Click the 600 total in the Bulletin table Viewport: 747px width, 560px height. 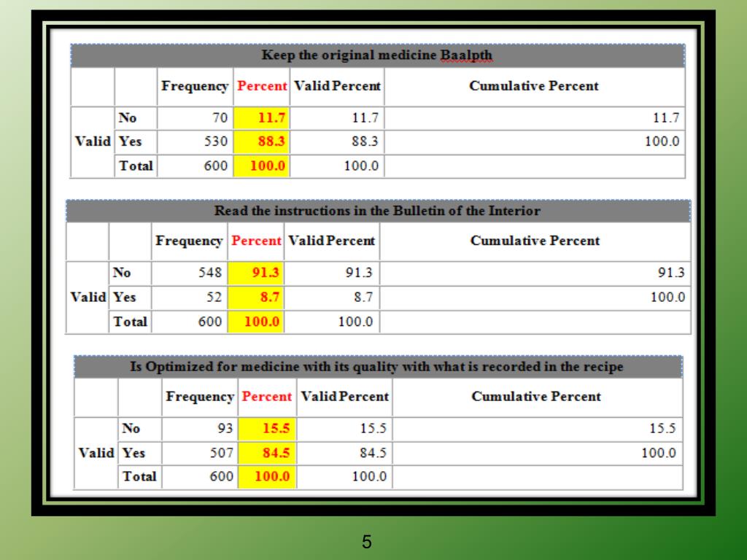(210, 322)
